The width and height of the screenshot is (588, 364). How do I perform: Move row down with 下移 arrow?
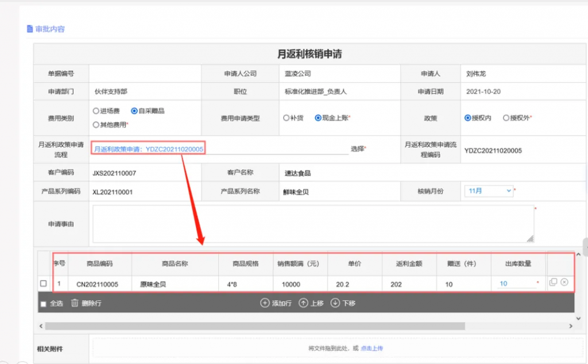335,303
